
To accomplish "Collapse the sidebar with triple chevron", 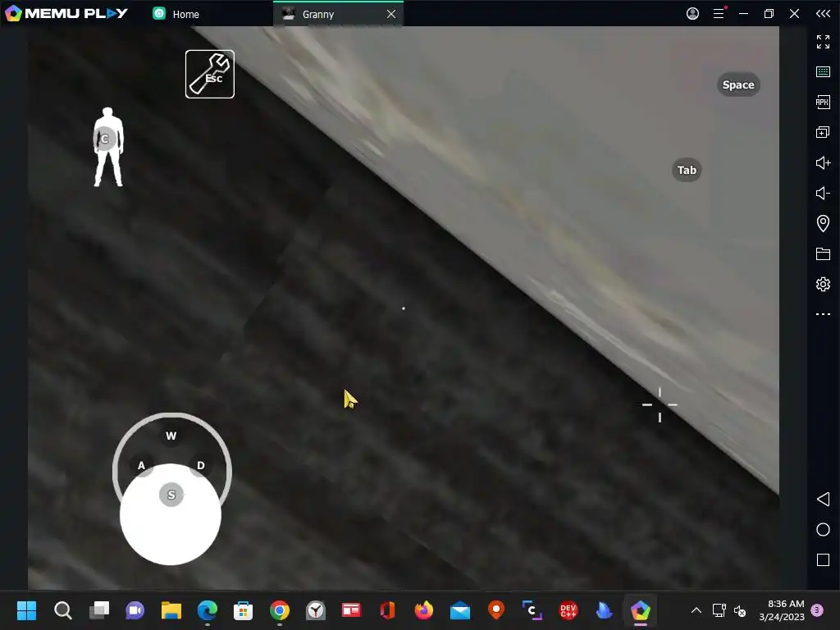I will 823,13.
